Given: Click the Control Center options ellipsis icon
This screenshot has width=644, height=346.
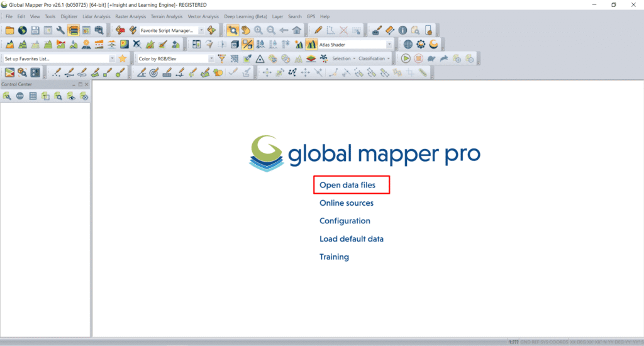Looking at the screenshot, I should tap(19, 96).
